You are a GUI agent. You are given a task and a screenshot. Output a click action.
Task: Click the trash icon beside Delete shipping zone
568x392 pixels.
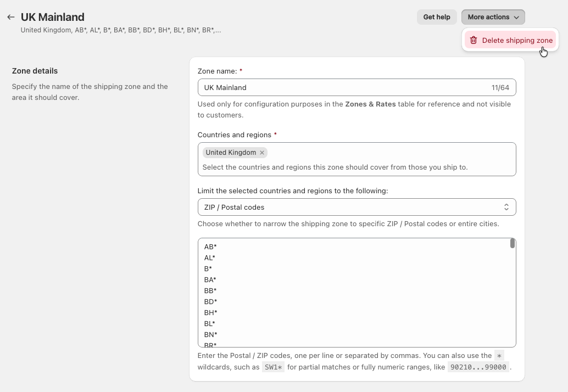pos(474,40)
